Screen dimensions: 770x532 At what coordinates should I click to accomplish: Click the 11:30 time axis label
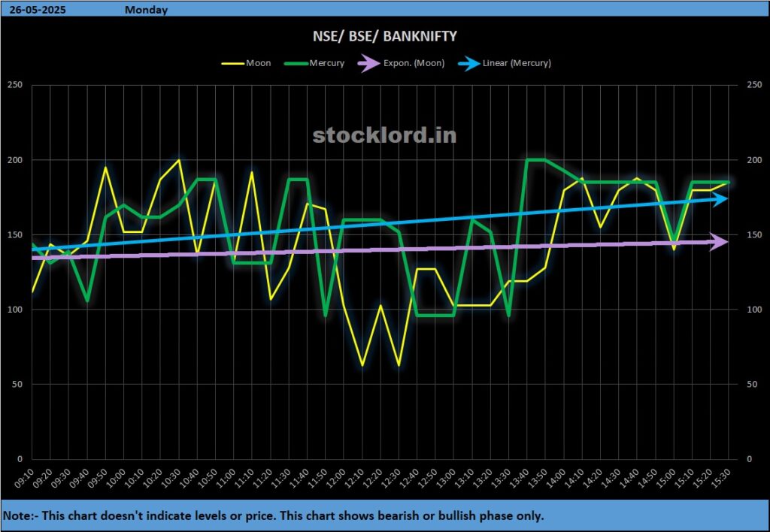pyautogui.click(x=281, y=478)
